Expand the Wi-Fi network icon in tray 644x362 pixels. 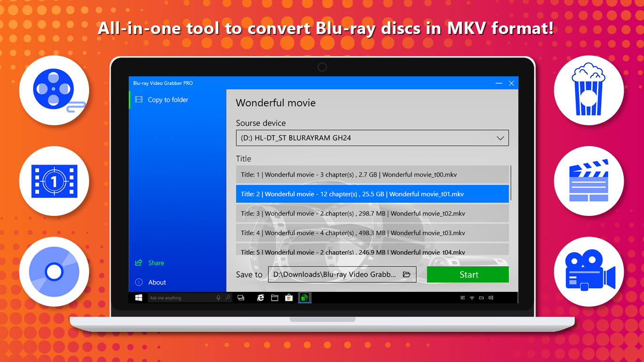[471, 297]
